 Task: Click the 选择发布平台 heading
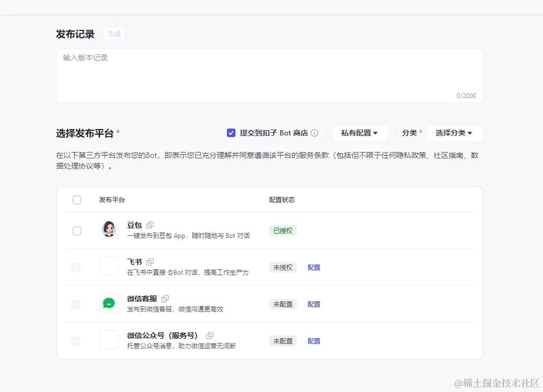pyautogui.click(x=85, y=133)
